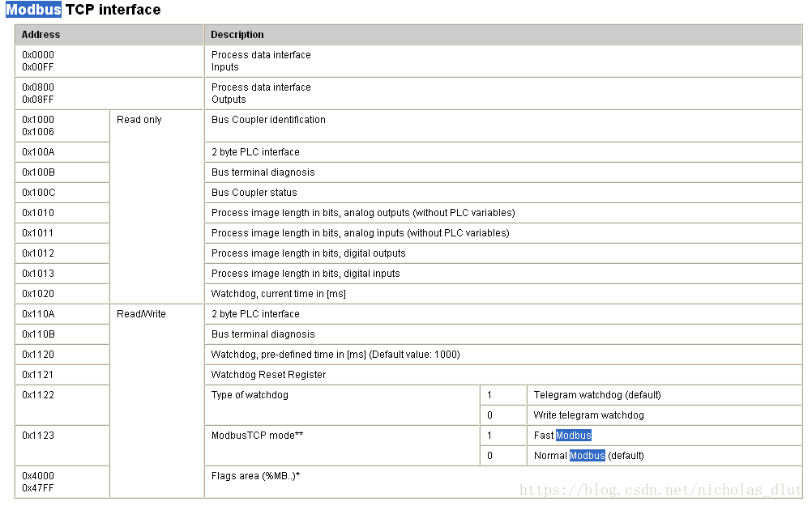Select the Write telegram watchdog option text
Screen dimensions: 812x506
click(x=589, y=415)
